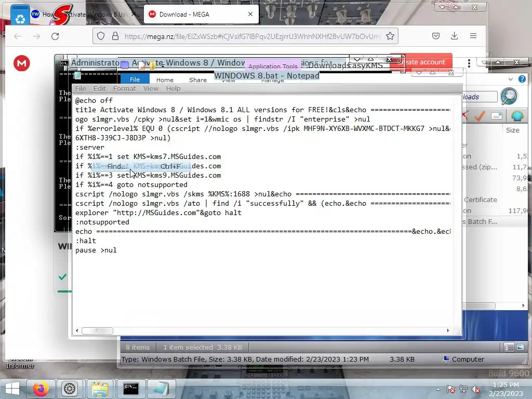The height and width of the screenshot is (399, 532).
Task: Click the blue shell icon in Explorer toolbar
Action: [517, 116]
